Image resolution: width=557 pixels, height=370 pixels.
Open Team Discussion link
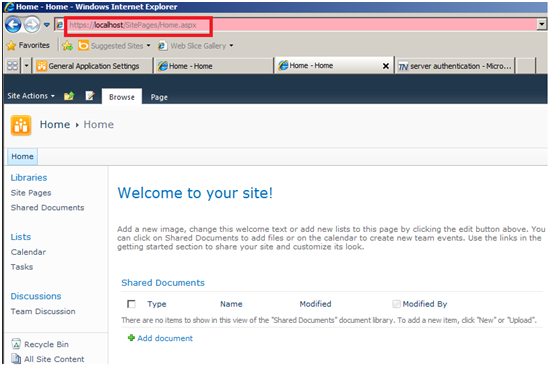(43, 311)
